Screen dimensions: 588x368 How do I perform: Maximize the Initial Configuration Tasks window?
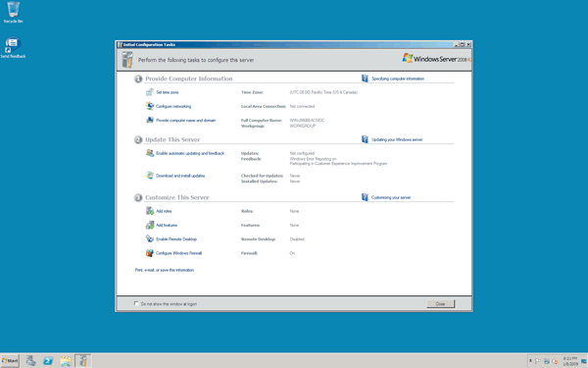coord(462,44)
